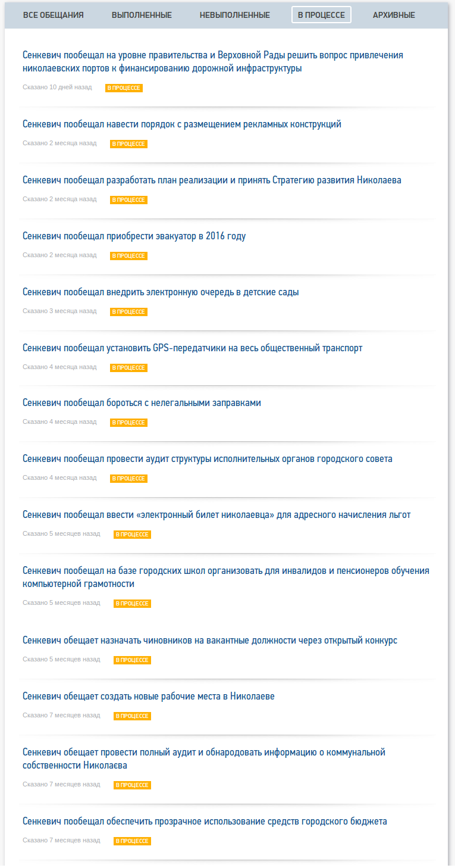This screenshot has width=455, height=868.
Task: Click the В ПРОЦЕССЕ tab
Action: 321,15
